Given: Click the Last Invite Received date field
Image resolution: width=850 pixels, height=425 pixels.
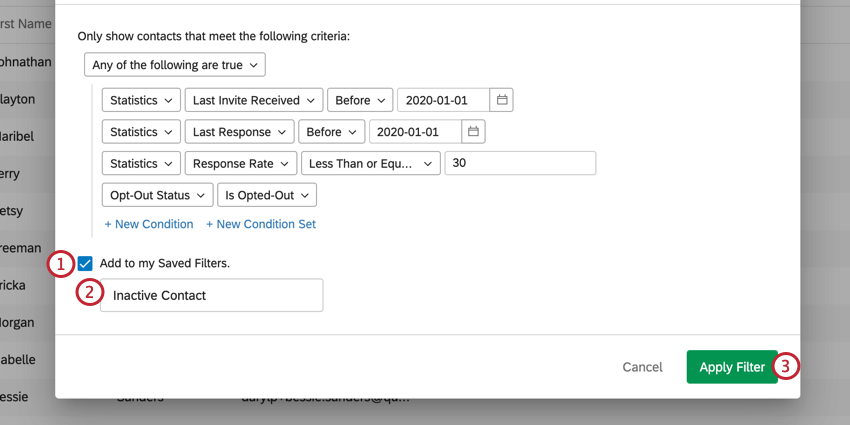Looking at the screenshot, I should pos(443,100).
